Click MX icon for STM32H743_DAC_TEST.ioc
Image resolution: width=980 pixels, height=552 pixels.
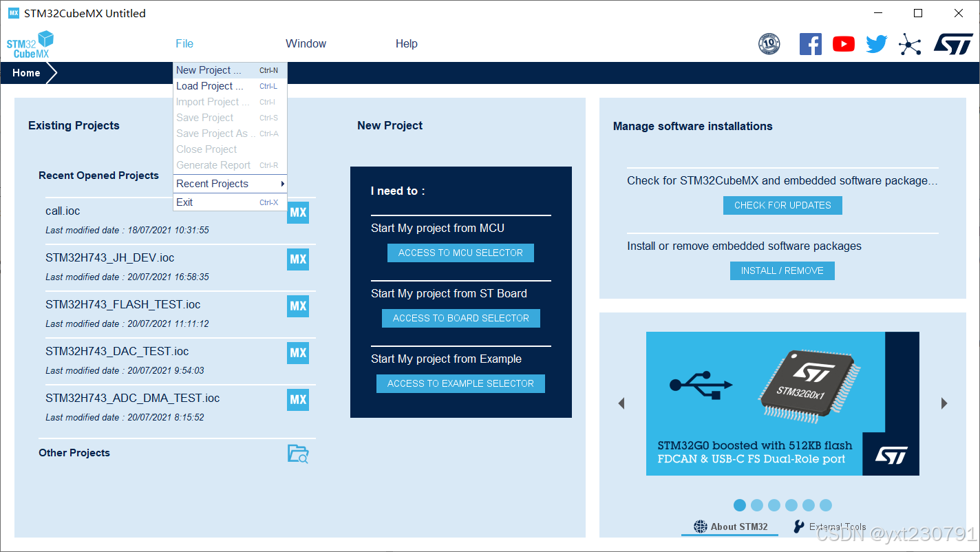[298, 353]
